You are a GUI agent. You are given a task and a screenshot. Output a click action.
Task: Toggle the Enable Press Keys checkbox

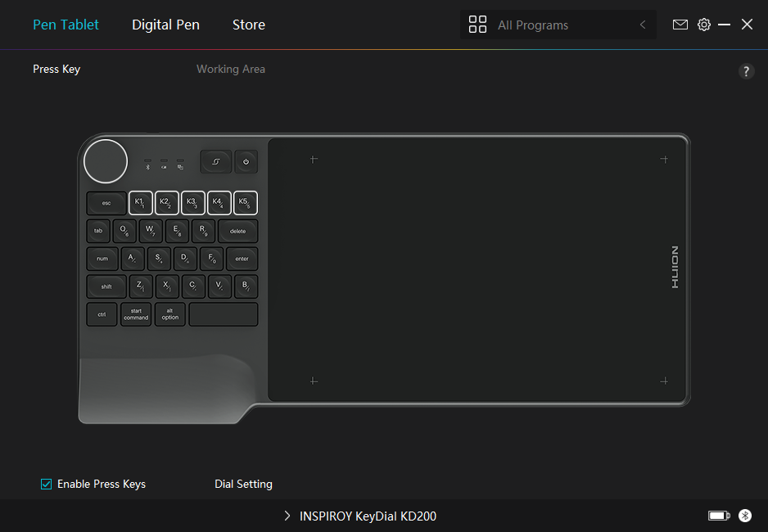point(46,484)
